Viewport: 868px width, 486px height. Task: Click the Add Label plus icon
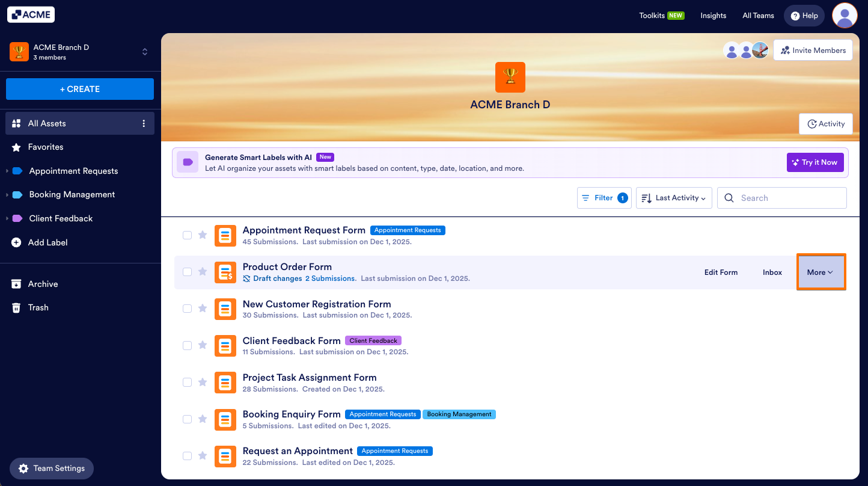(x=16, y=242)
